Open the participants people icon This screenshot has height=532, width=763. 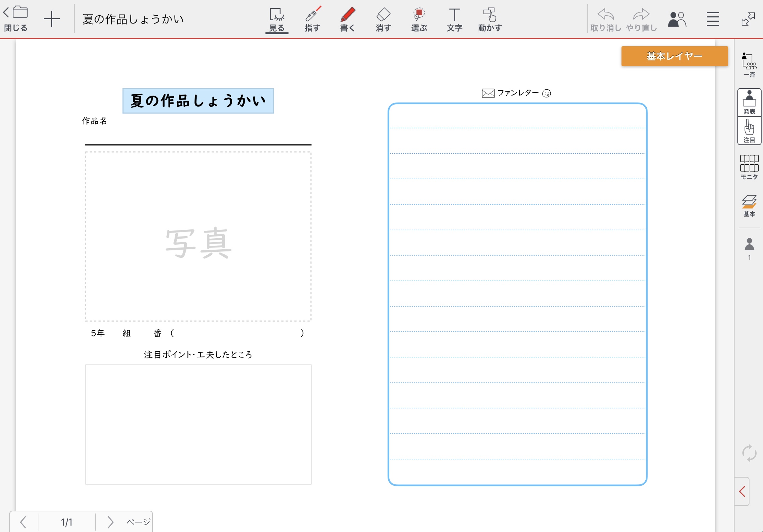pos(677,19)
